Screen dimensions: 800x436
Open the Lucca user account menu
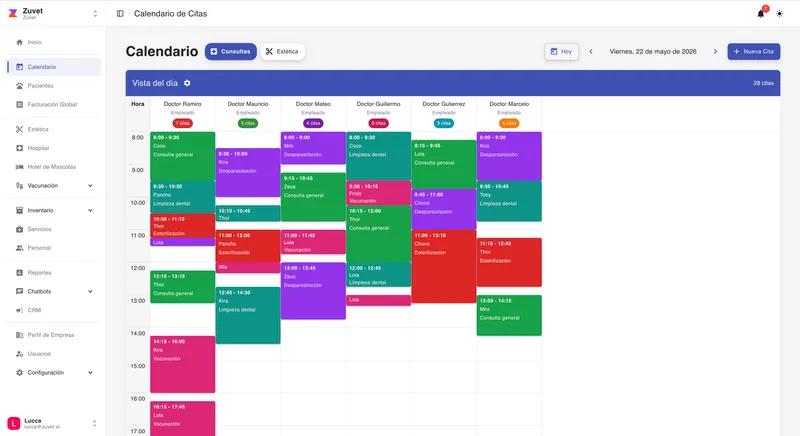tap(53, 423)
